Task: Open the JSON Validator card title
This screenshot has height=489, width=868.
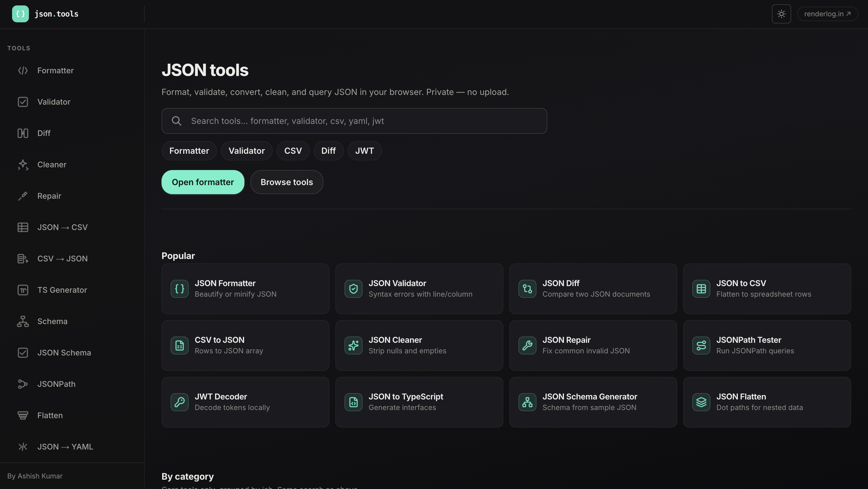Action: click(x=397, y=283)
